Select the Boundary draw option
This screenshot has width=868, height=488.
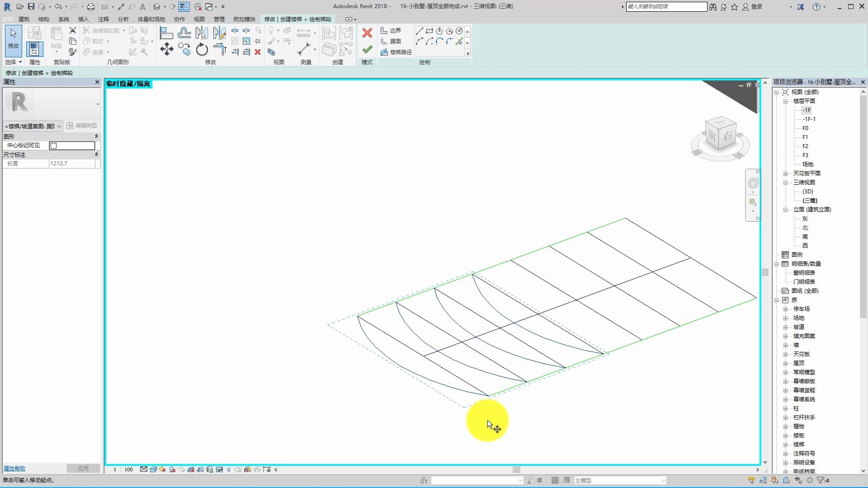coord(392,30)
